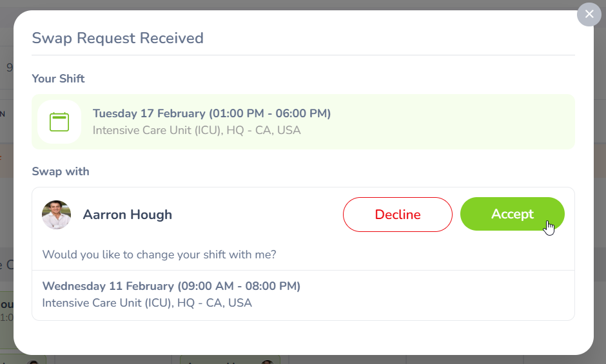606x364 pixels.
Task: Select the Aarron Hough name
Action: pyautogui.click(x=127, y=215)
